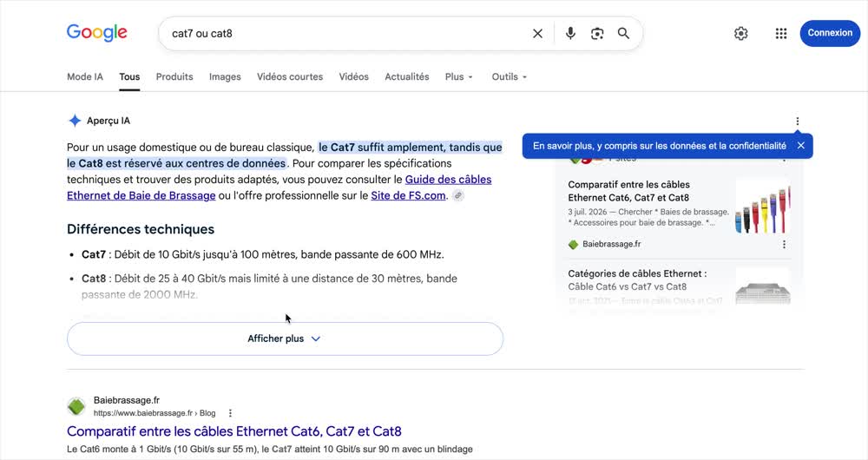
Task: Expand the overview with Afficher plus
Action: click(x=285, y=338)
